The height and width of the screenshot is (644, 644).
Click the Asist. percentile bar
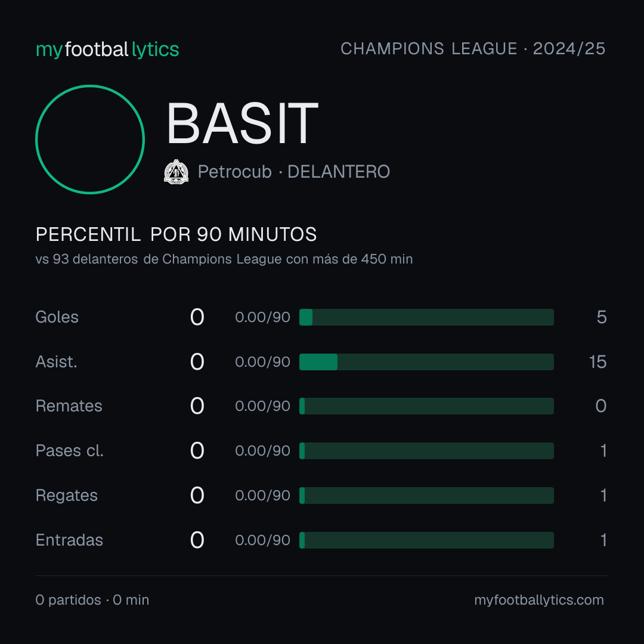tap(426, 362)
